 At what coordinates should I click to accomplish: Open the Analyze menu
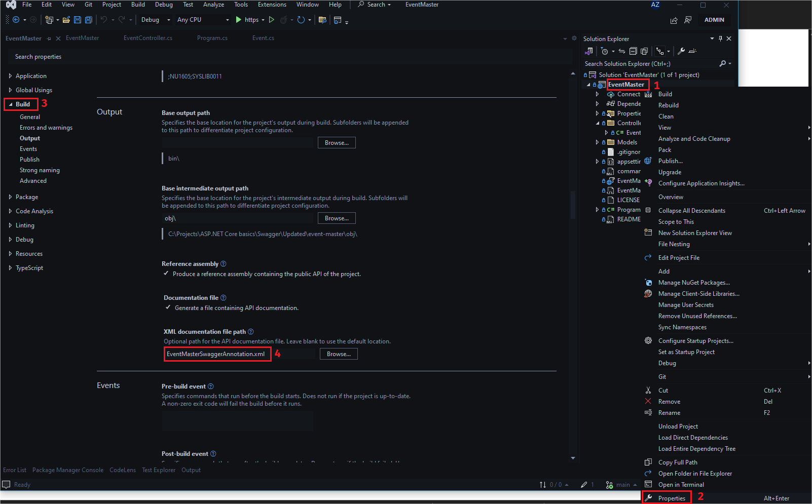click(213, 5)
